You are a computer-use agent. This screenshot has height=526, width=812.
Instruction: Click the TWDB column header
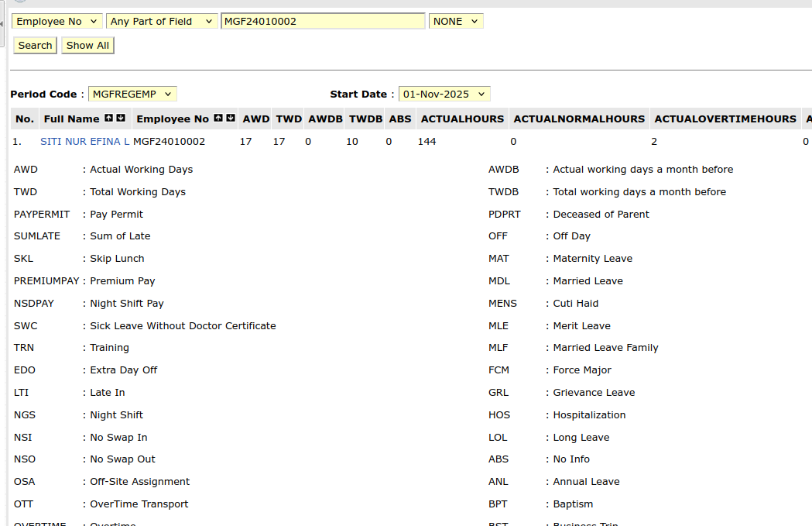[365, 119]
